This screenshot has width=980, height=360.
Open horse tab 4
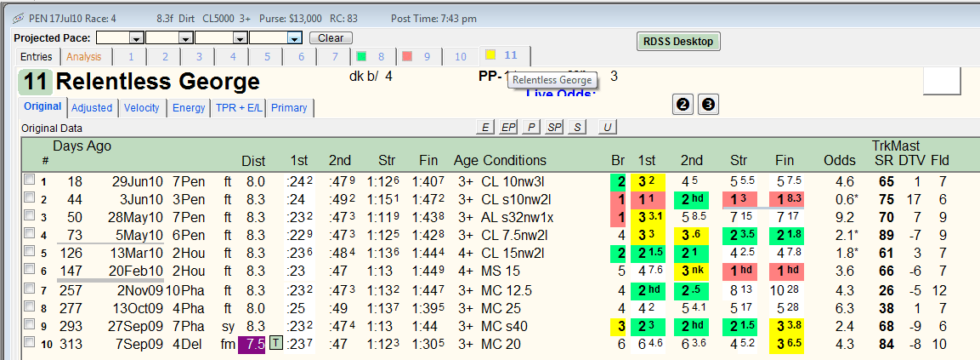point(233,56)
